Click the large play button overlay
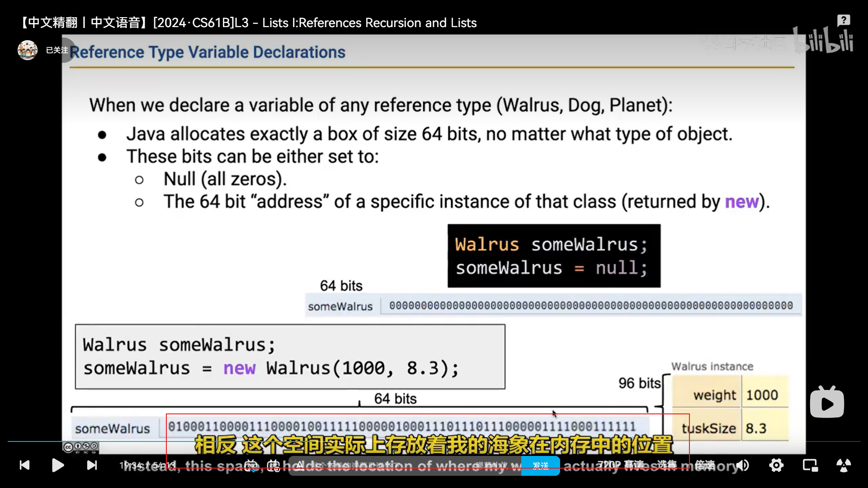This screenshot has height=488, width=868. tap(827, 402)
